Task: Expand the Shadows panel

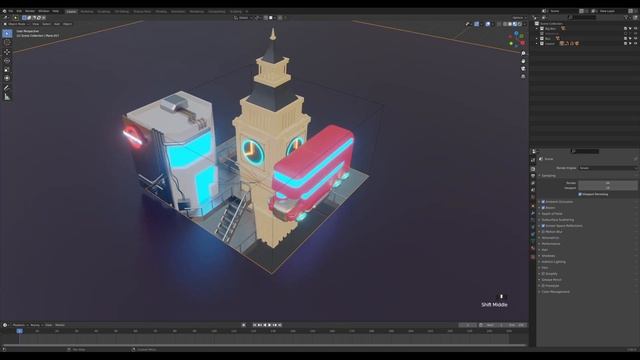Action: [x=548, y=256]
